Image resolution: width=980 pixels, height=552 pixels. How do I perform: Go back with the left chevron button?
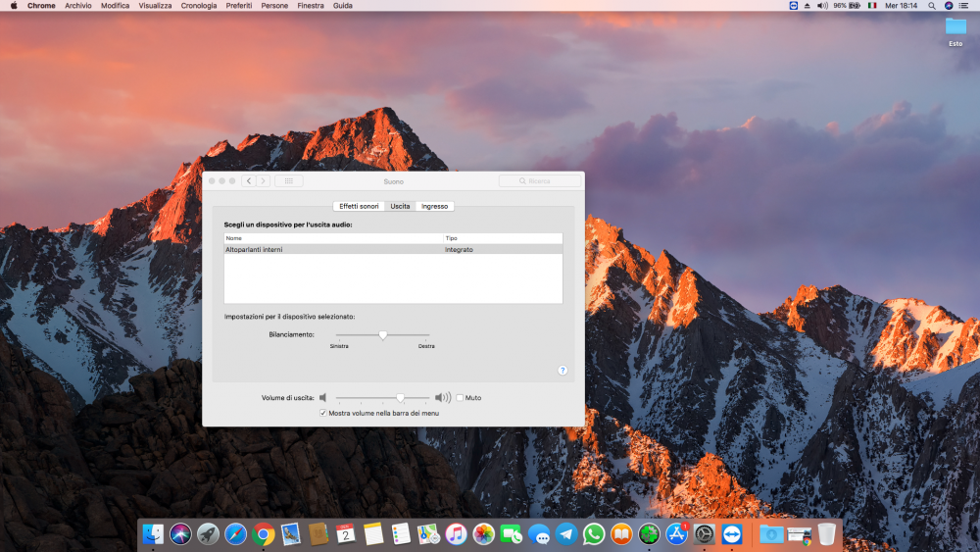(x=249, y=181)
